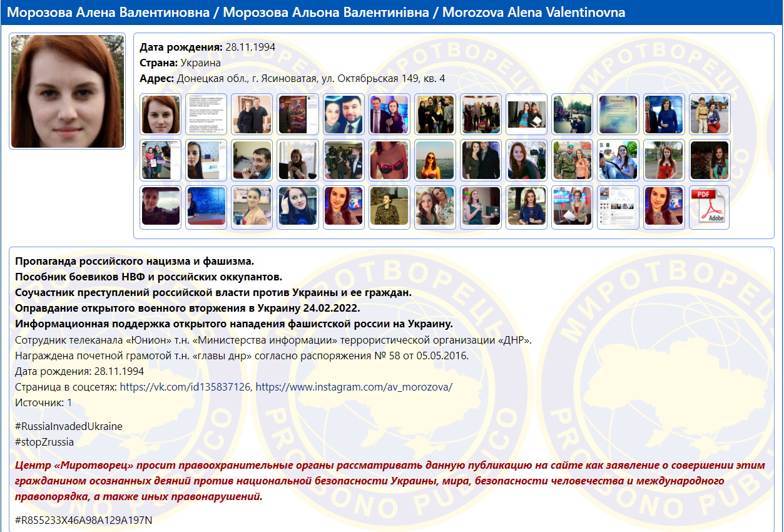Open the ГРАМОТА certificate thumbnail
This screenshot has height=532, width=784.
click(x=618, y=115)
